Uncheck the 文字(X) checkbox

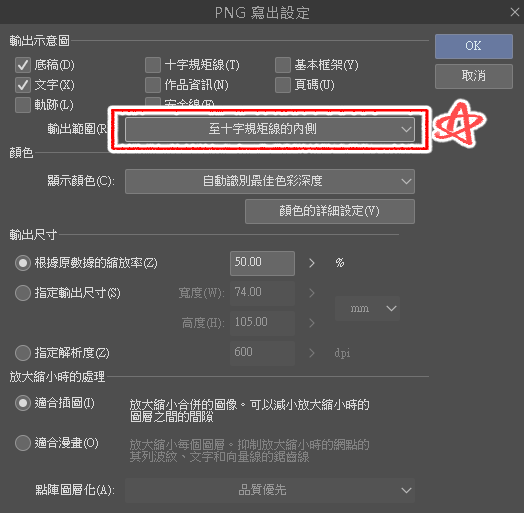[23, 85]
